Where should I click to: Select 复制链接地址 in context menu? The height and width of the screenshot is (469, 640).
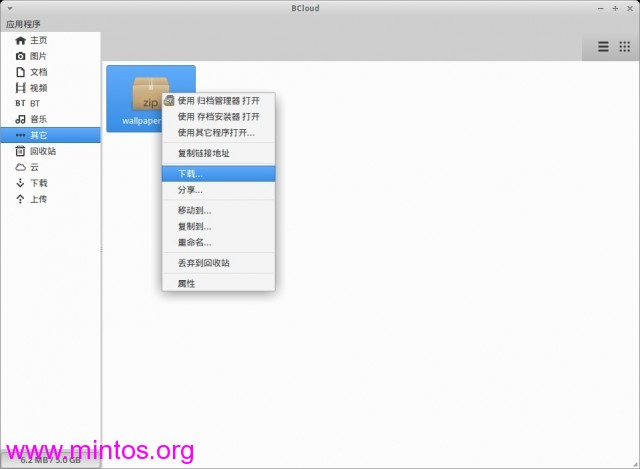coord(218,153)
